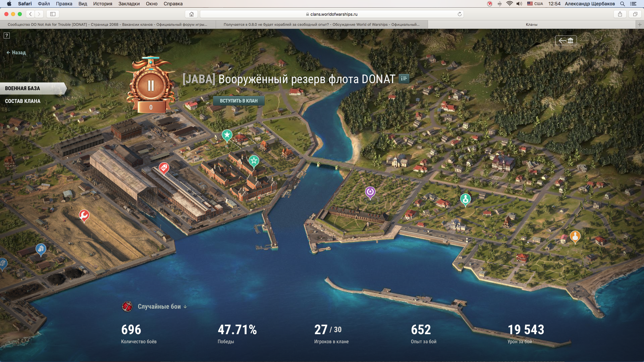Screen dimensions: 644x362
Task: Click the Safari home icon
Action: [192, 14]
